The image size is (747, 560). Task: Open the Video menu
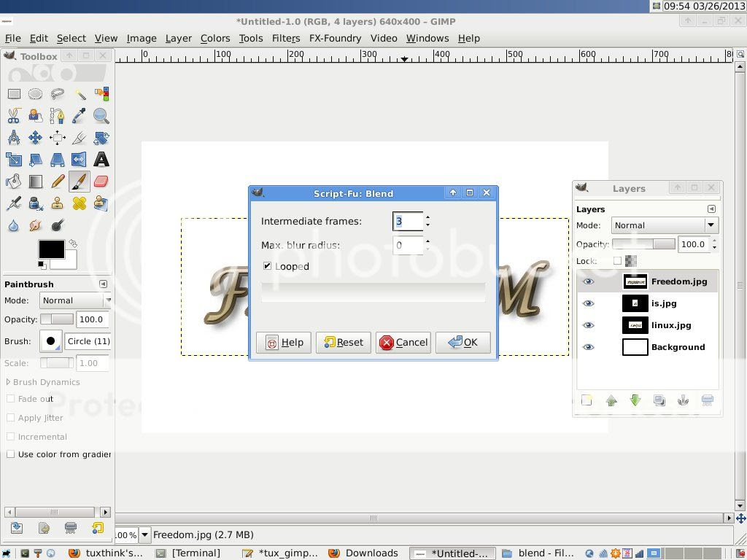pyautogui.click(x=384, y=38)
